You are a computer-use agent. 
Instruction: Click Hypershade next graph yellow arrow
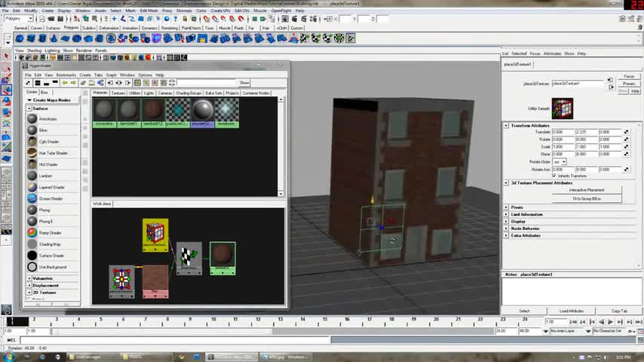(x=73, y=83)
